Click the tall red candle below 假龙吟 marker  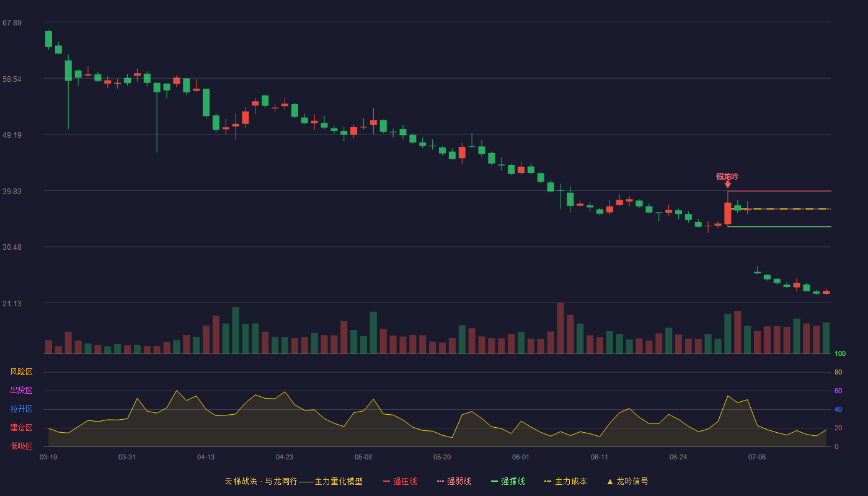tap(727, 213)
